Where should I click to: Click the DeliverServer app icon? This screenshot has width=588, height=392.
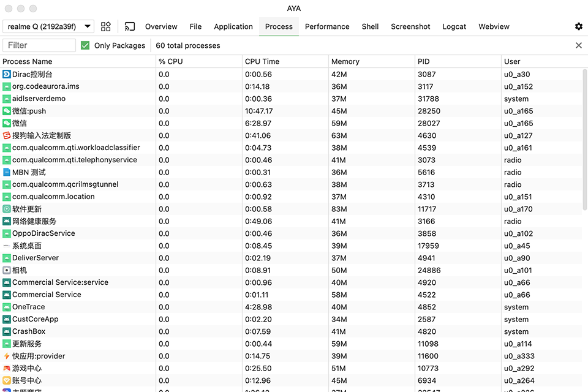[x=6, y=258]
